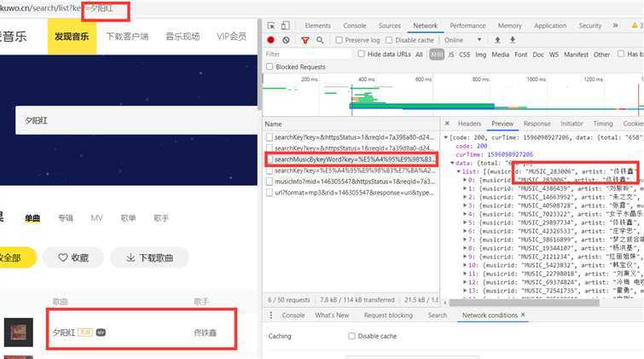Switch to the Response tab
The image size is (644, 359).
(x=537, y=124)
